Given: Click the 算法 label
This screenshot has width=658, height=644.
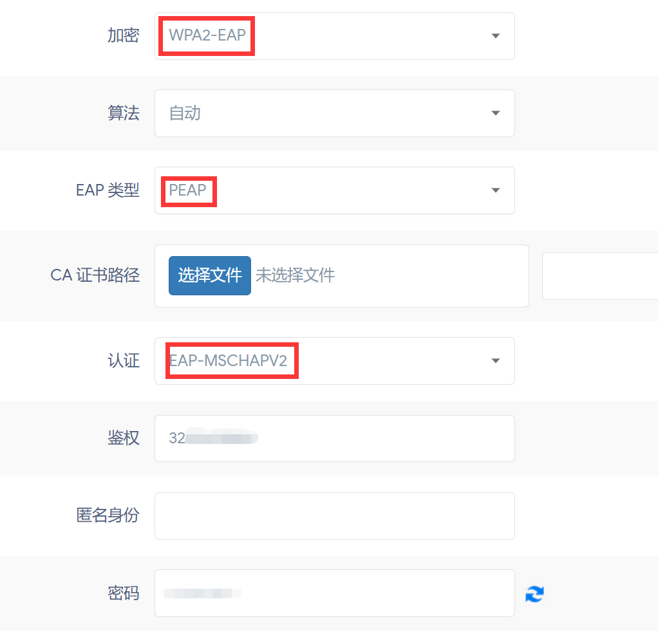Looking at the screenshot, I should coord(123,113).
